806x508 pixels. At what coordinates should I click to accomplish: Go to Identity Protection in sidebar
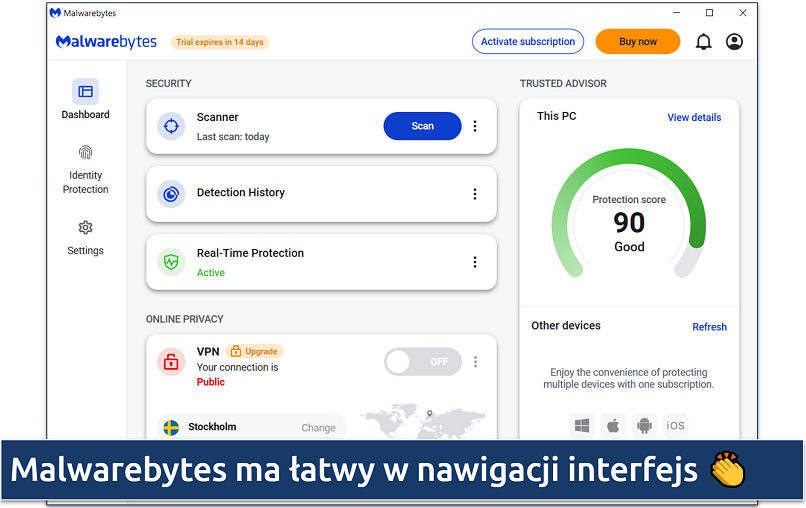click(86, 168)
